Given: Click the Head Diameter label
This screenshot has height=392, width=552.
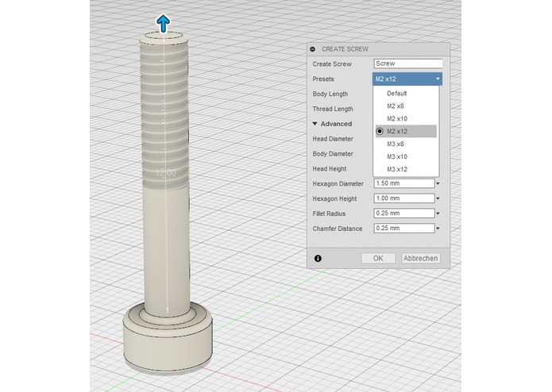Looking at the screenshot, I should click(333, 139).
